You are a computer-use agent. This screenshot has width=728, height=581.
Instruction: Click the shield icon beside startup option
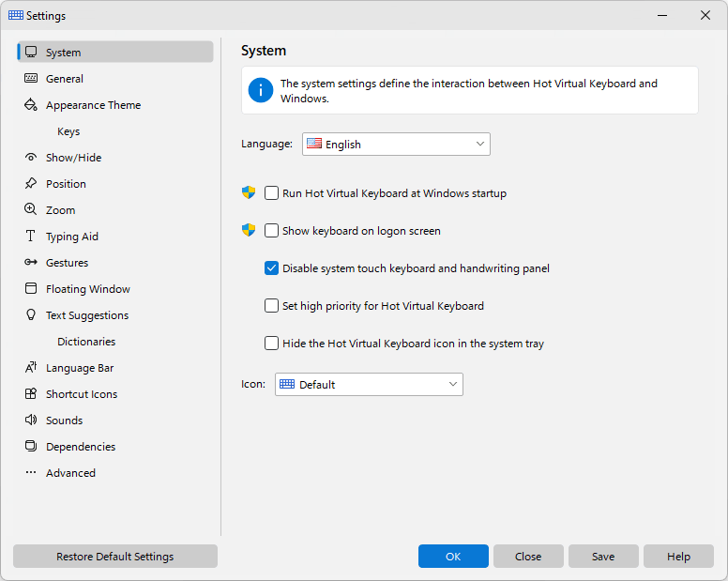click(x=249, y=192)
